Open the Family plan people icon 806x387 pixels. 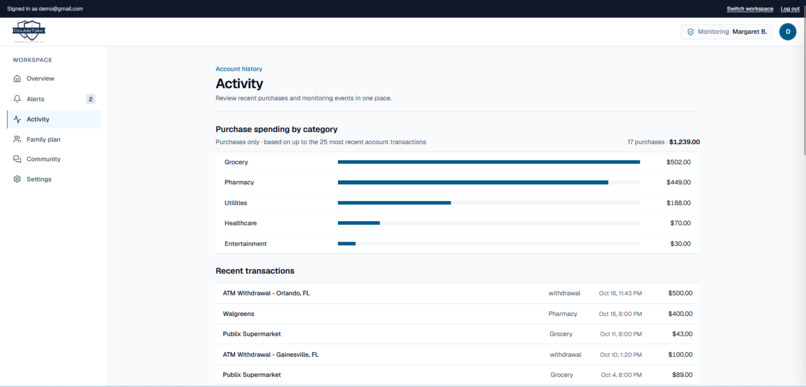(17, 139)
